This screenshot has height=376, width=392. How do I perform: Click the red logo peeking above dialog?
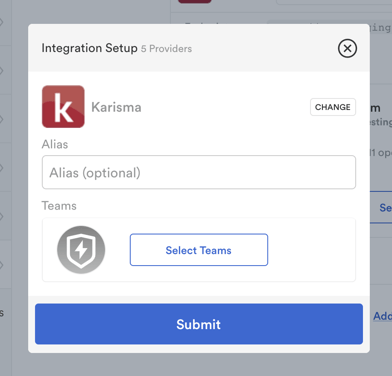(195, 2)
